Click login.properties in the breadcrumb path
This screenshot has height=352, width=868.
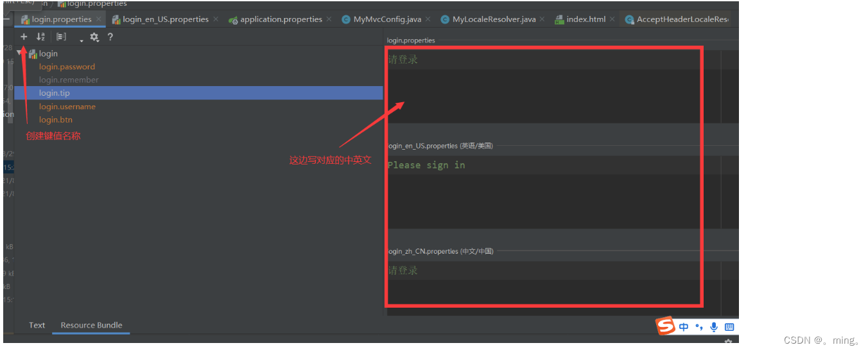[96, 3]
